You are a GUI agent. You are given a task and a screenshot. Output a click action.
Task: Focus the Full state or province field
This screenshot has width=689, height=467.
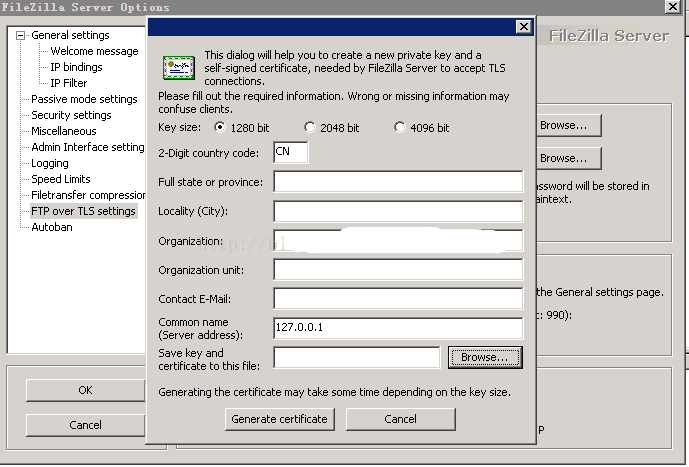[x=398, y=181]
